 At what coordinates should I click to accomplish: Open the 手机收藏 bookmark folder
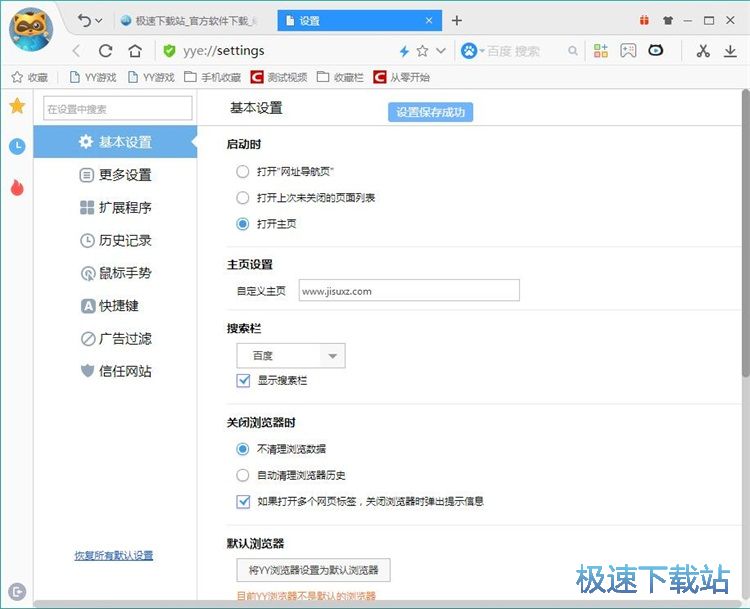[x=213, y=77]
